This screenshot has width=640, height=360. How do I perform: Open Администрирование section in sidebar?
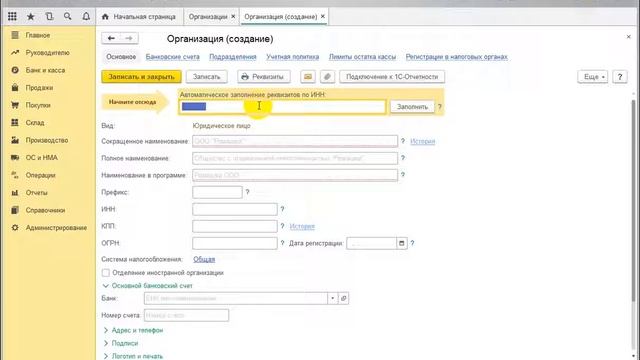click(56, 228)
